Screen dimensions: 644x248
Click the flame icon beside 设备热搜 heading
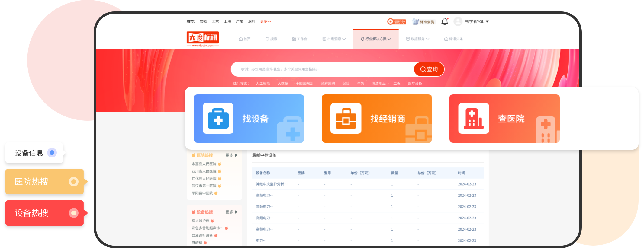click(193, 212)
